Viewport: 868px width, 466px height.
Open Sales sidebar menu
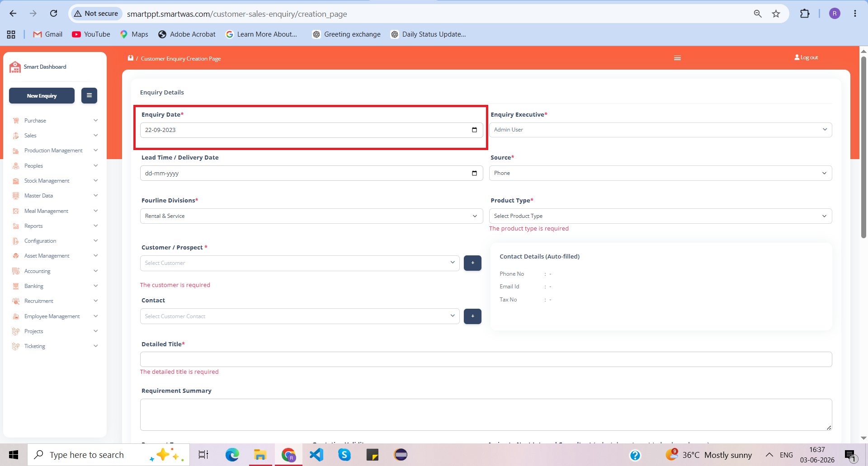point(55,136)
